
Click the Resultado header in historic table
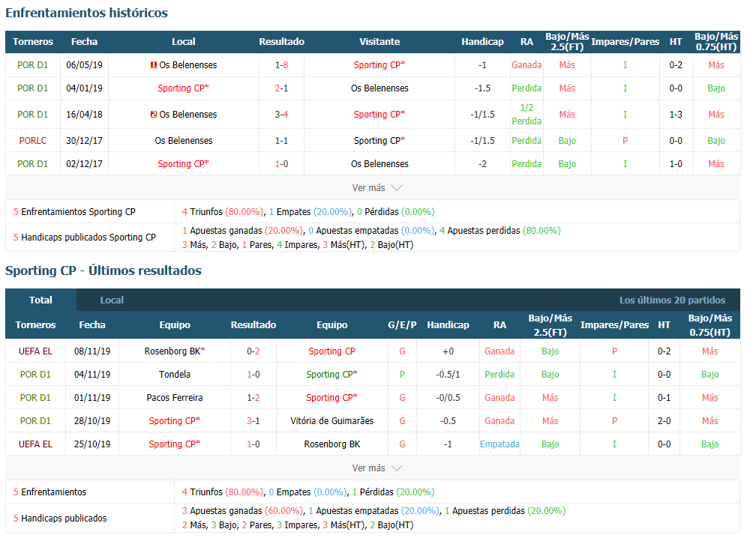pyautogui.click(x=281, y=42)
